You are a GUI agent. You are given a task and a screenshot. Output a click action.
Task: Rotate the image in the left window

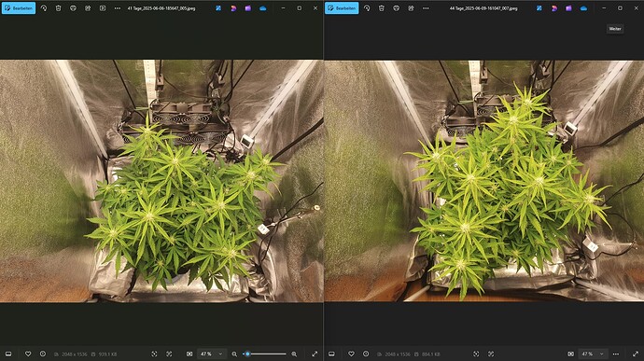click(x=44, y=8)
